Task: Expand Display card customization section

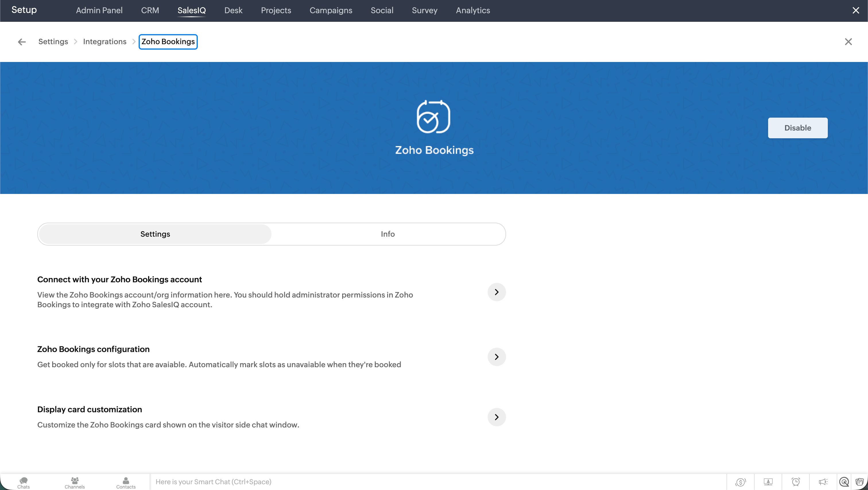Action: tap(497, 417)
